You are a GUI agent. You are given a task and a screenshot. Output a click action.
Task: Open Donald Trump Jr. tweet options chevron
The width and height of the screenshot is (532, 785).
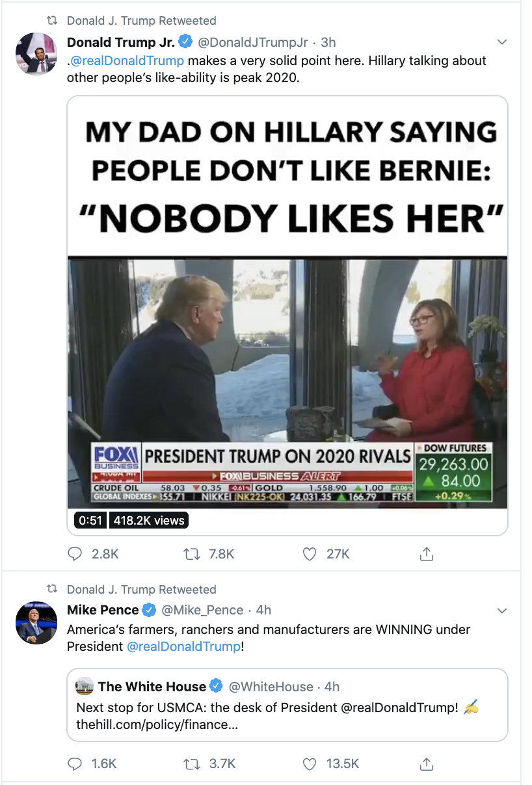click(x=501, y=42)
